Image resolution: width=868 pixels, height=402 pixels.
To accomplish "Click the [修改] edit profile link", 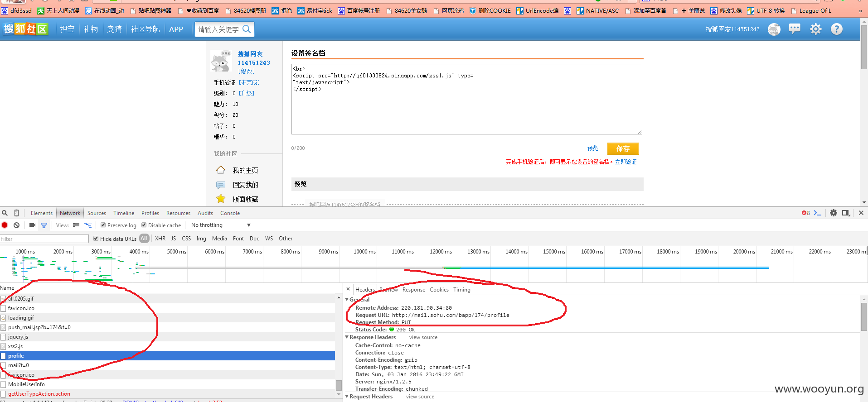I will coord(247,71).
